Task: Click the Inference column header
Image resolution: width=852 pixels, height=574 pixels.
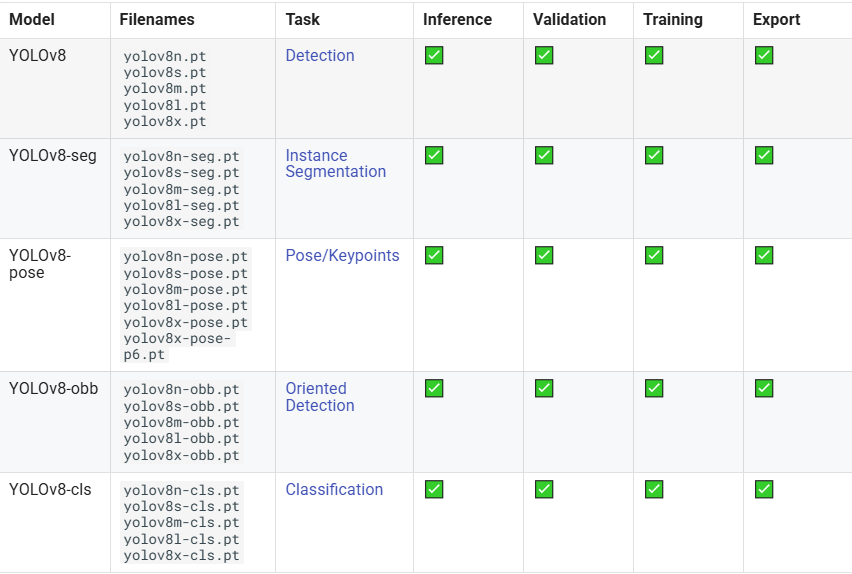Action: pos(458,20)
